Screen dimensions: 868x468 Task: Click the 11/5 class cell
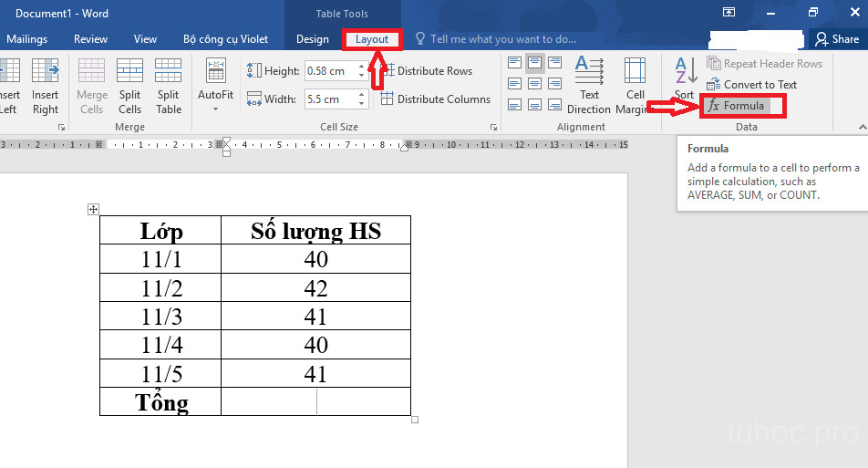coord(160,373)
